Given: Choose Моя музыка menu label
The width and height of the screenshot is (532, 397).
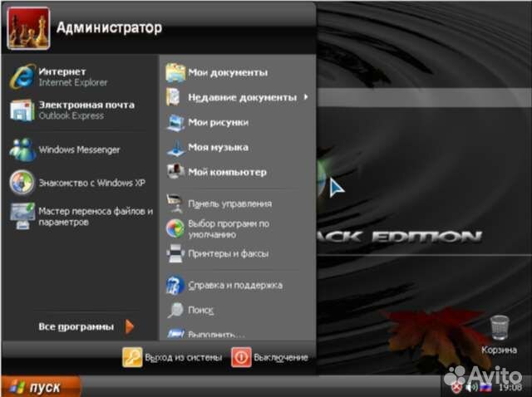Looking at the screenshot, I should pyautogui.click(x=218, y=148).
